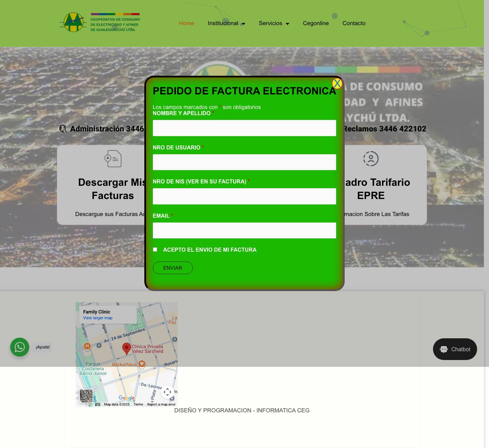
Task: Open View larger map link
Action: [97, 318]
